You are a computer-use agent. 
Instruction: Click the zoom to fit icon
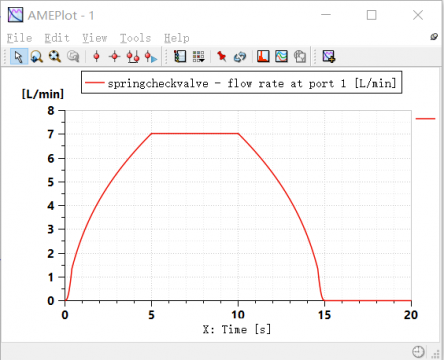[x=55, y=56]
